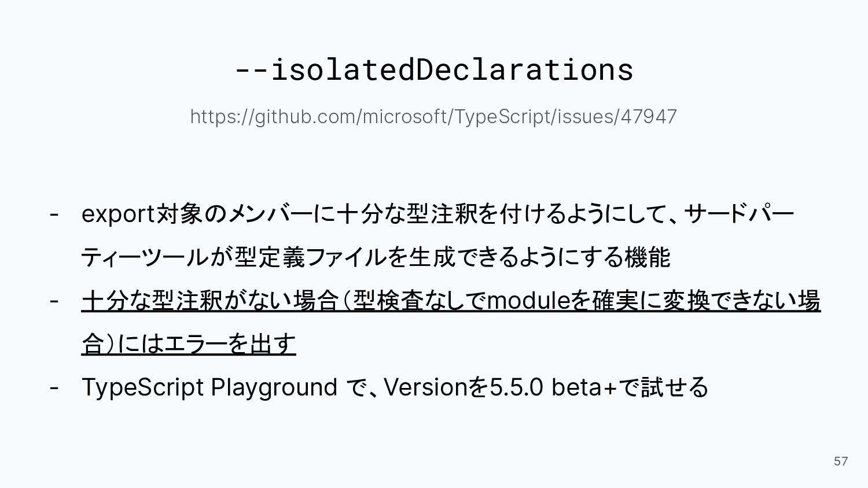Viewport: 868px width, 488px height.
Task: Click the line starting with ティーツールが
Action: tap(376, 257)
